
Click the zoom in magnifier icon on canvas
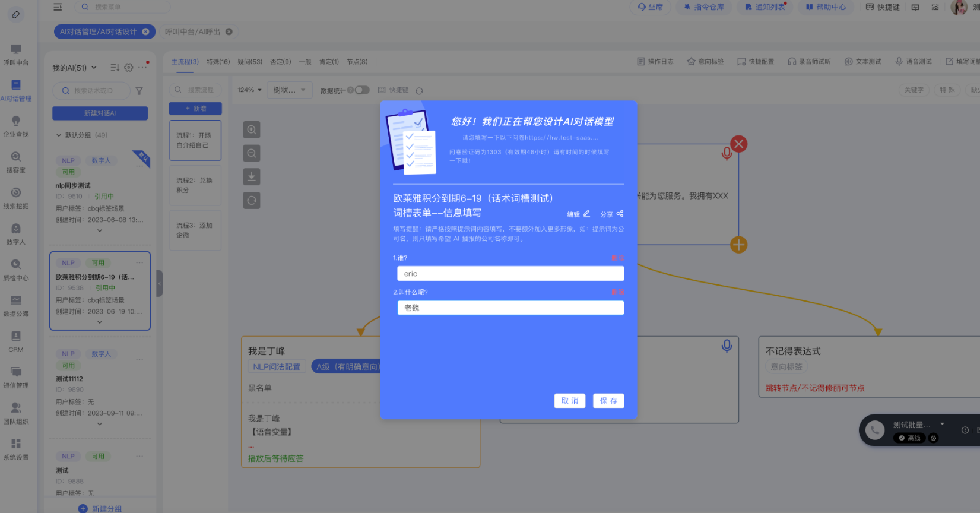(x=252, y=130)
